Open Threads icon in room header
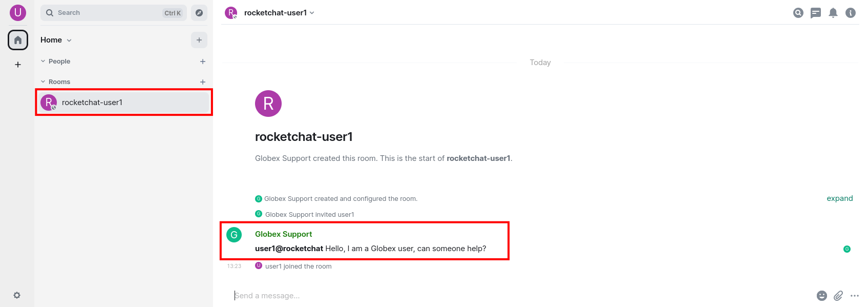 click(816, 13)
